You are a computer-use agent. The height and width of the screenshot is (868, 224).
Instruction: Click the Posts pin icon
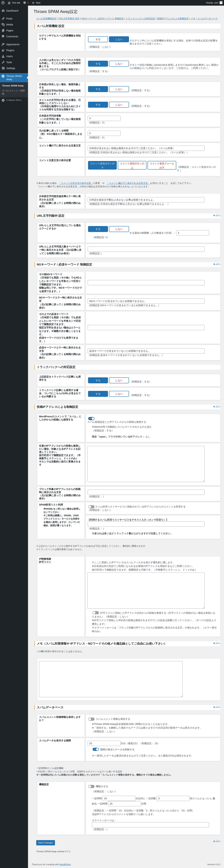tap(3, 19)
